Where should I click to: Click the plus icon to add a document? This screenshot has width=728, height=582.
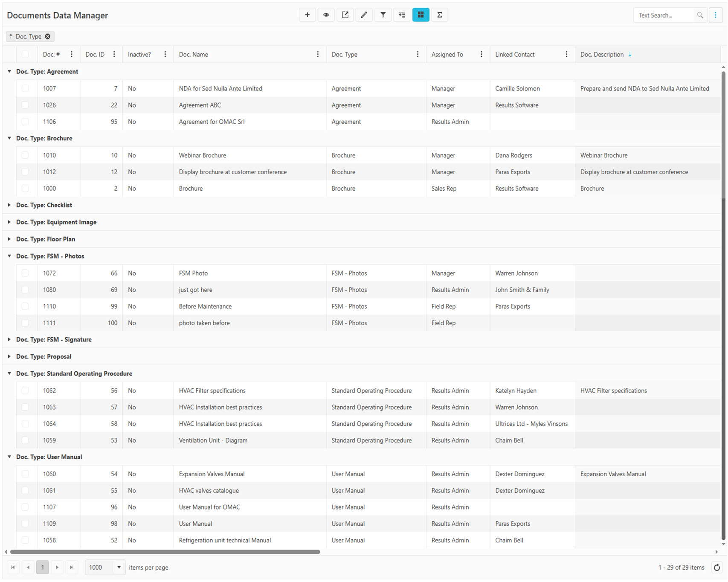coord(307,15)
